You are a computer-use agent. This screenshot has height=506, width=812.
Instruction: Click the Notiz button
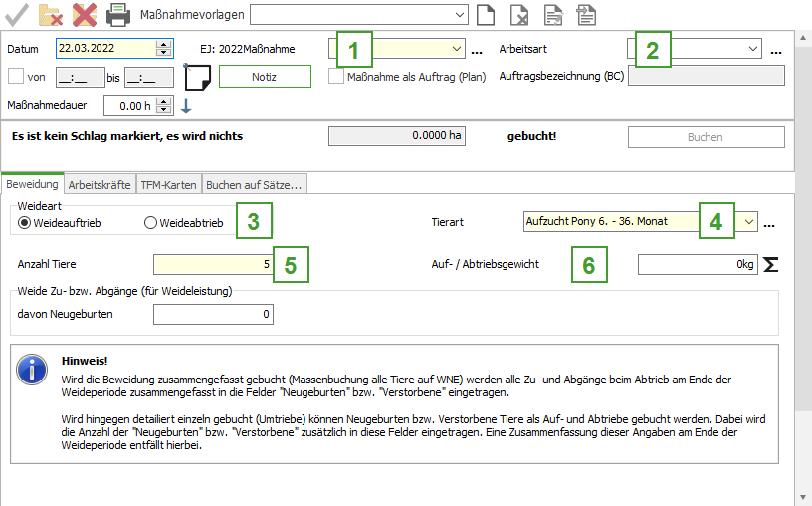click(264, 77)
